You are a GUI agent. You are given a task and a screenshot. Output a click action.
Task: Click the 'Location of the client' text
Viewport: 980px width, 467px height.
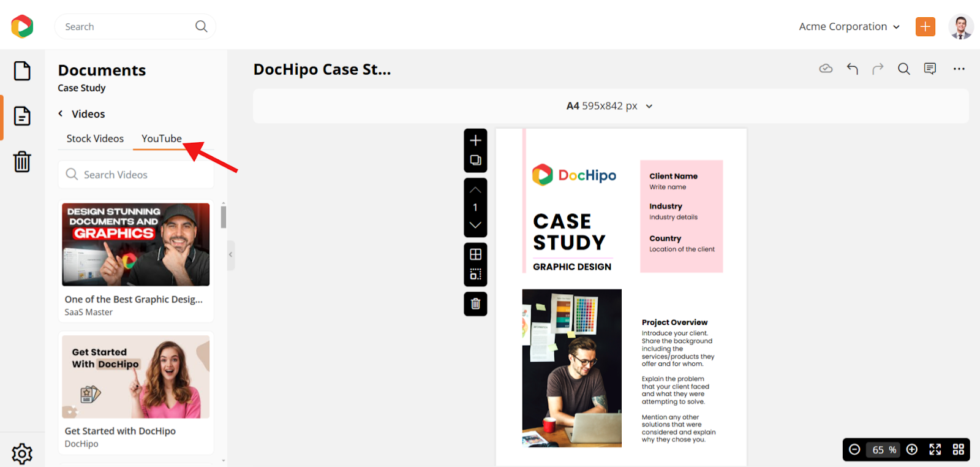tap(682, 249)
